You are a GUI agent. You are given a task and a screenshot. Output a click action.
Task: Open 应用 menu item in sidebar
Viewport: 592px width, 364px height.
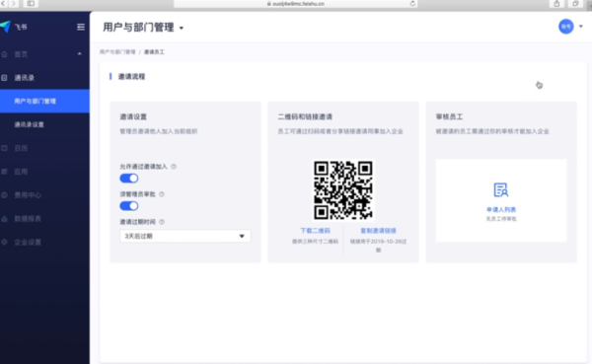click(21, 172)
